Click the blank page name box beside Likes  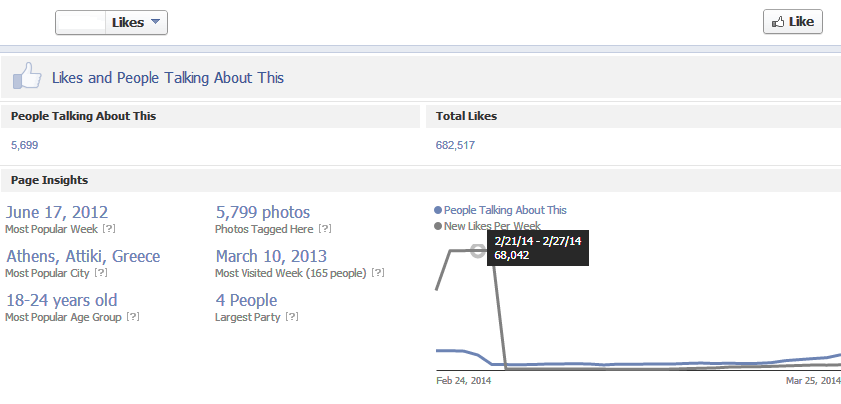(x=80, y=23)
